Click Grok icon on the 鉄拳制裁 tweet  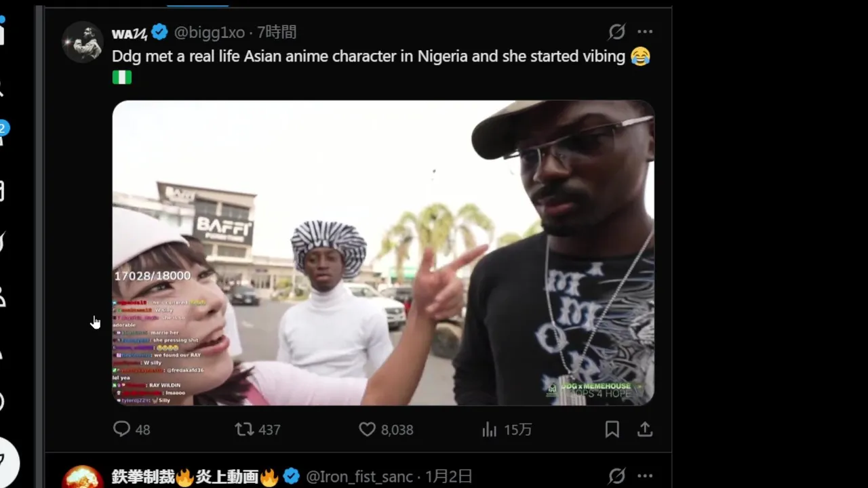tap(616, 476)
